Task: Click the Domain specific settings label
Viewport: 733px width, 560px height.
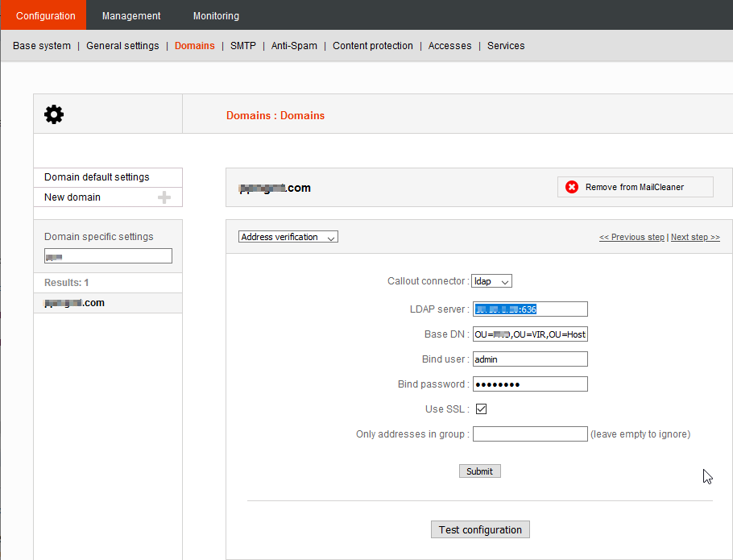Action: click(98, 237)
